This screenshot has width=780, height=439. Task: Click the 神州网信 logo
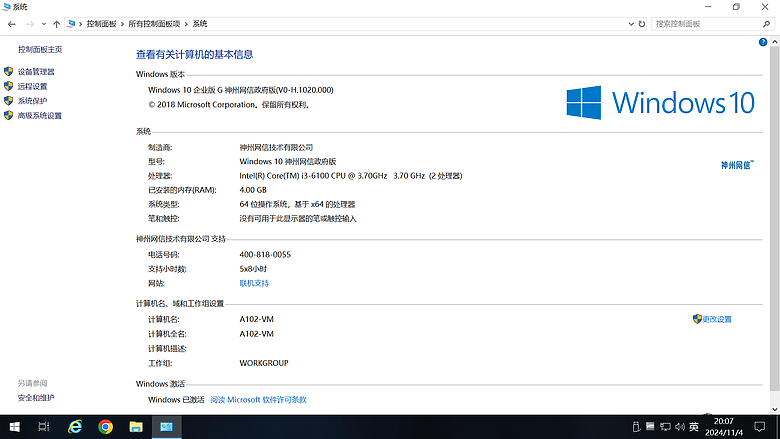pyautogui.click(x=737, y=165)
